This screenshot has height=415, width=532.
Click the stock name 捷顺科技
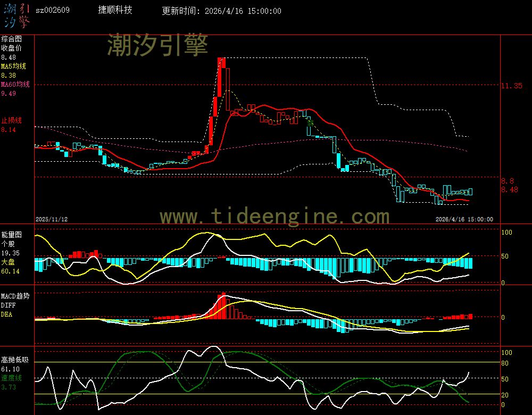point(115,10)
